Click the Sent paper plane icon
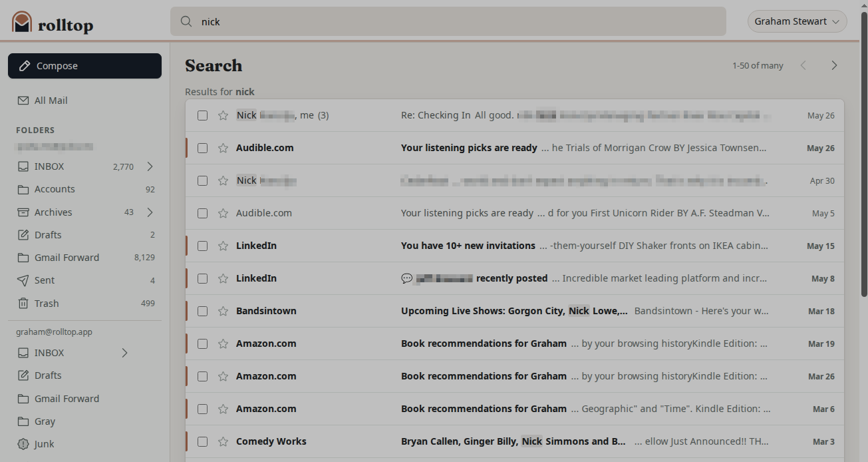Screen dimensions: 868x462 click(23, 280)
